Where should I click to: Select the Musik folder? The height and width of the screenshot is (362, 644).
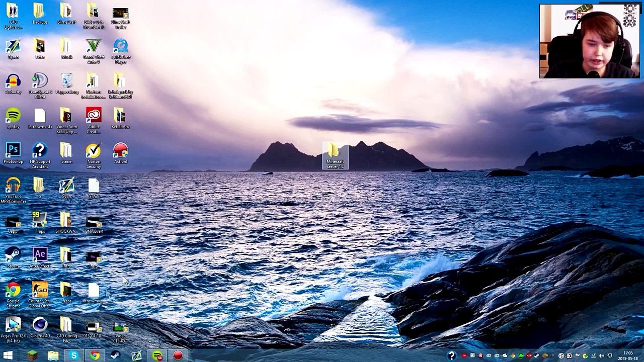coord(66,49)
